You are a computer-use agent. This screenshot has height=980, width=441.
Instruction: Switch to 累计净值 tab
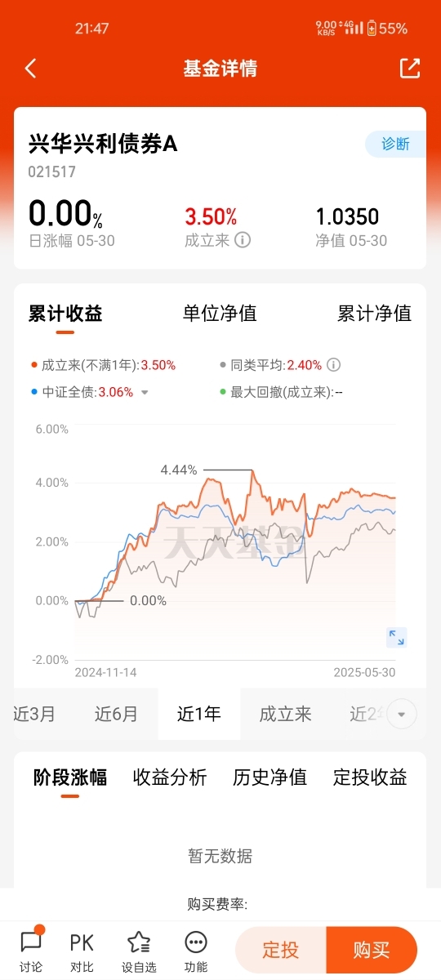[x=375, y=314]
